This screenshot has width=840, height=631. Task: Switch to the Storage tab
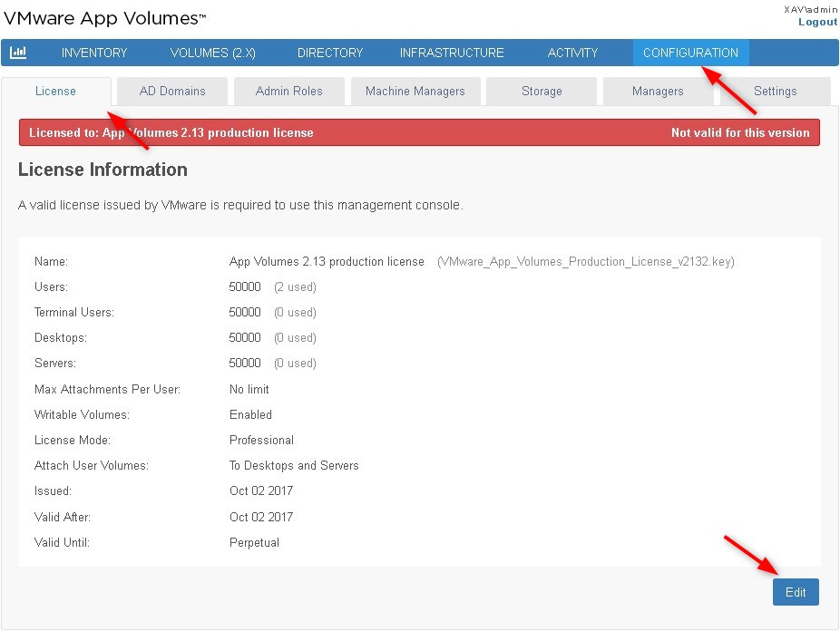(542, 91)
